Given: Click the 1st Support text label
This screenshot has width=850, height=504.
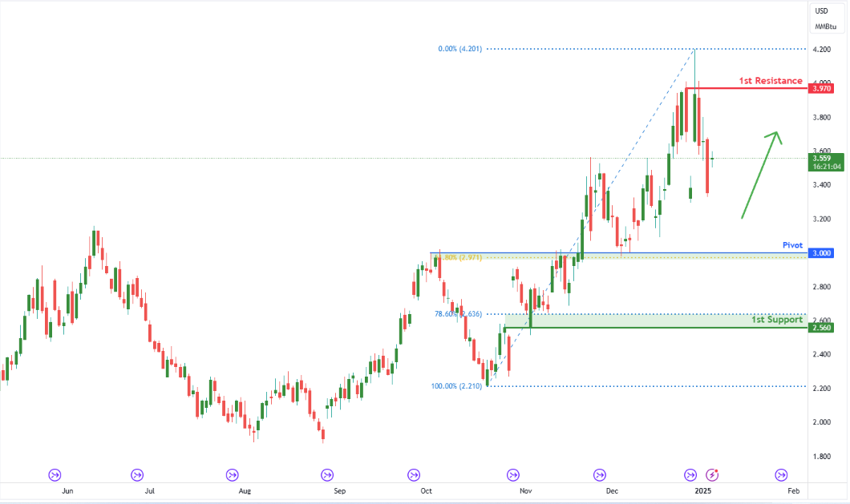Looking at the screenshot, I should tap(777, 320).
